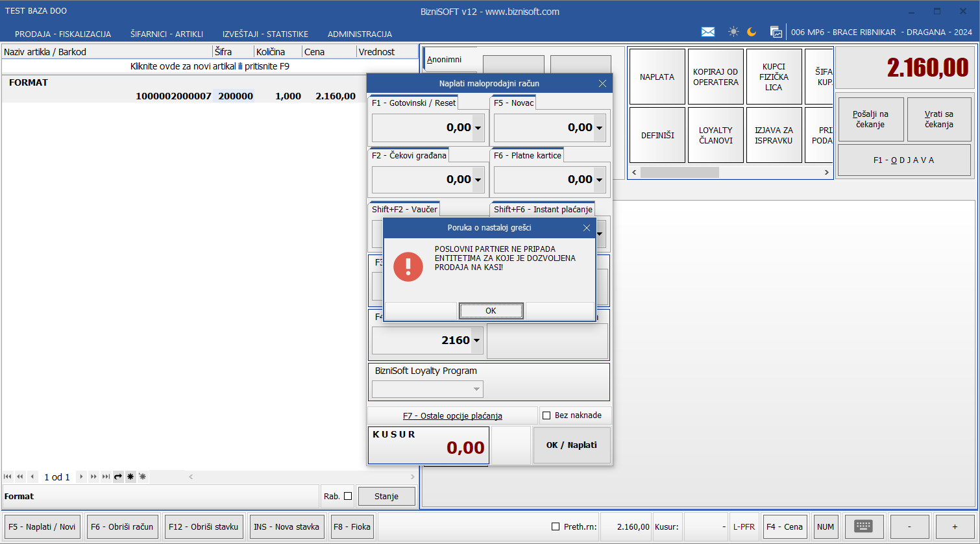Enable the Bez naknade checkbox

(x=546, y=415)
